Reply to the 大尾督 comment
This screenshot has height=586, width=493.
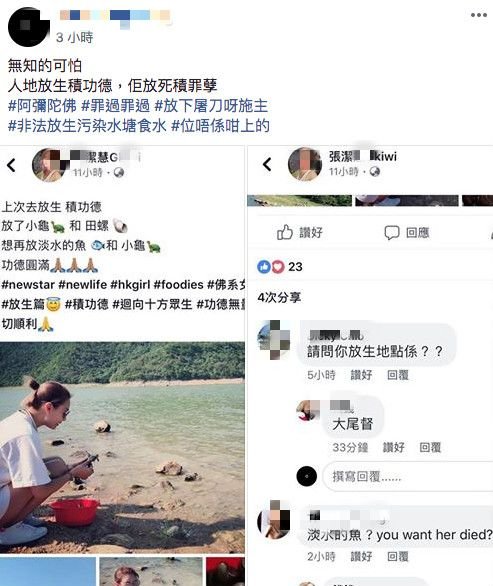[x=430, y=447]
